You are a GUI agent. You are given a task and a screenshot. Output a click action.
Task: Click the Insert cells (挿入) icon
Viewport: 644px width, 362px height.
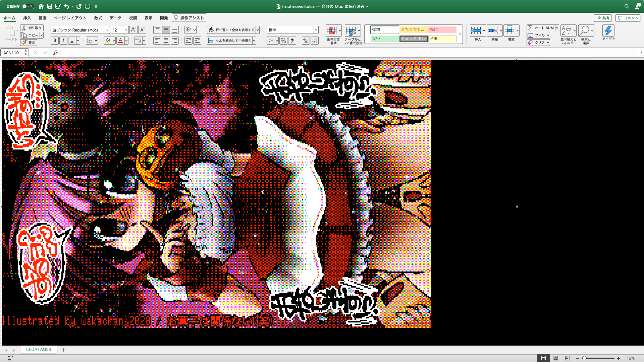(476, 31)
